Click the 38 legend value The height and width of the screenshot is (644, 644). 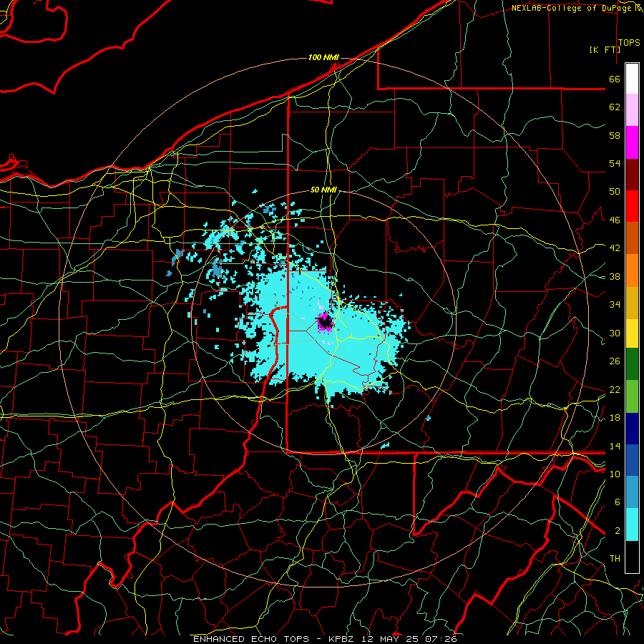pos(615,276)
